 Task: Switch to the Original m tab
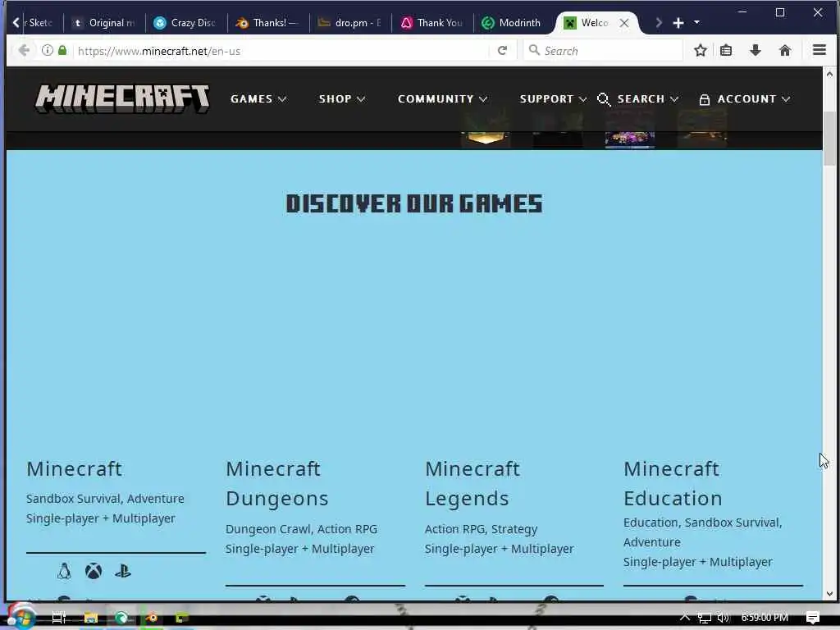(x=104, y=22)
